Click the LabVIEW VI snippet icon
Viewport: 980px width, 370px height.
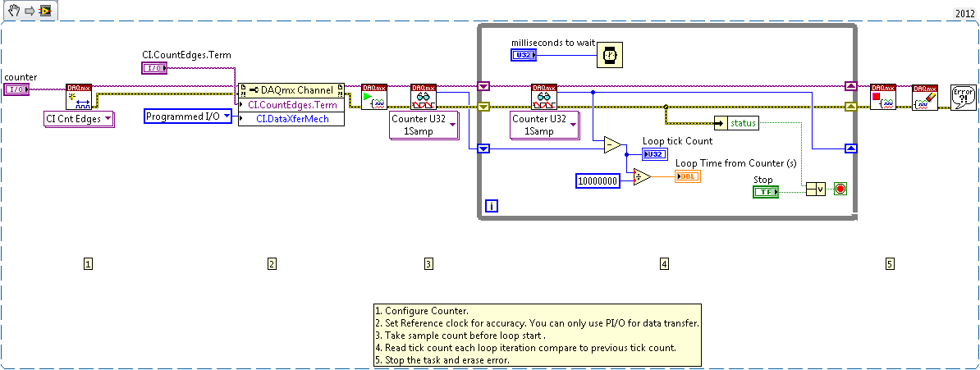pos(44,9)
